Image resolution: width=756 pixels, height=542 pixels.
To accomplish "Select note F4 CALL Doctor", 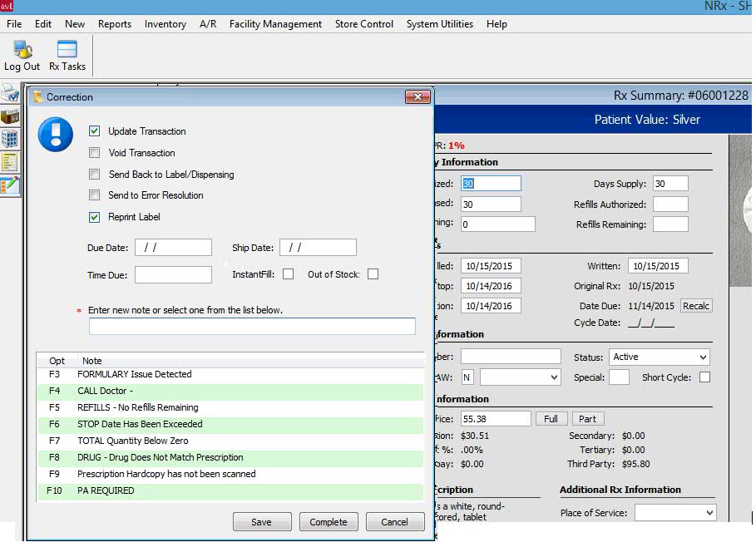I will pos(230,392).
